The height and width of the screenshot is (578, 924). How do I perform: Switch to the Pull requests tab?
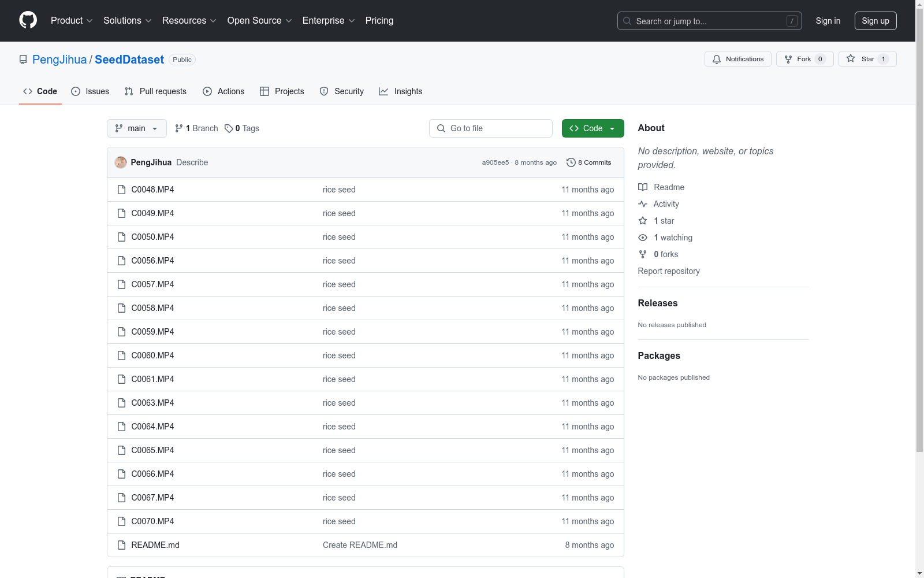click(155, 91)
